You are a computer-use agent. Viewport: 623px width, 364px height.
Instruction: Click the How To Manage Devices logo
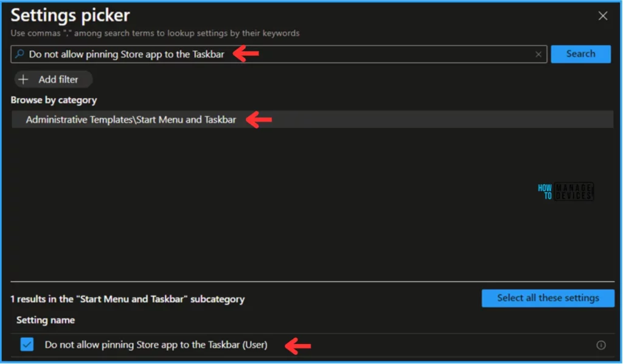click(565, 192)
